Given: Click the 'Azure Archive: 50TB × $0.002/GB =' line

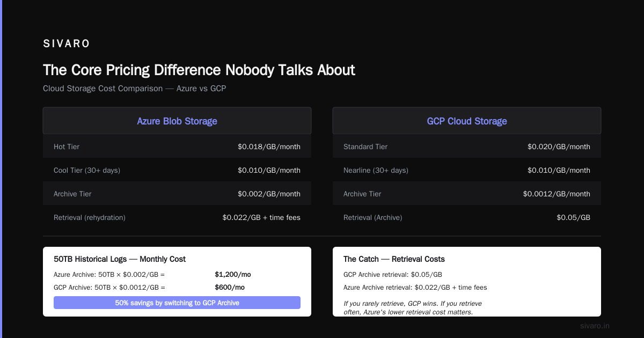Looking at the screenshot, I should [109, 274].
